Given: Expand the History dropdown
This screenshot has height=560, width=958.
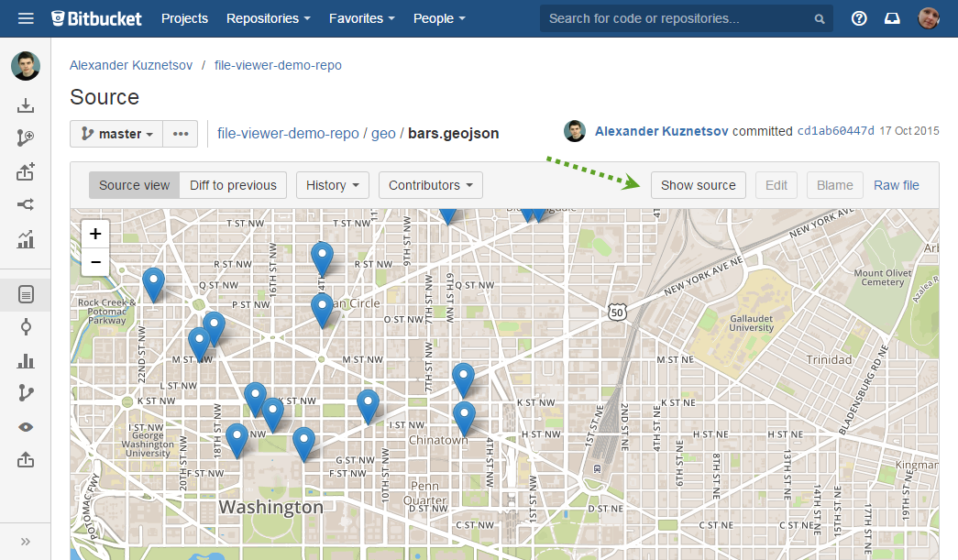Looking at the screenshot, I should coord(333,185).
